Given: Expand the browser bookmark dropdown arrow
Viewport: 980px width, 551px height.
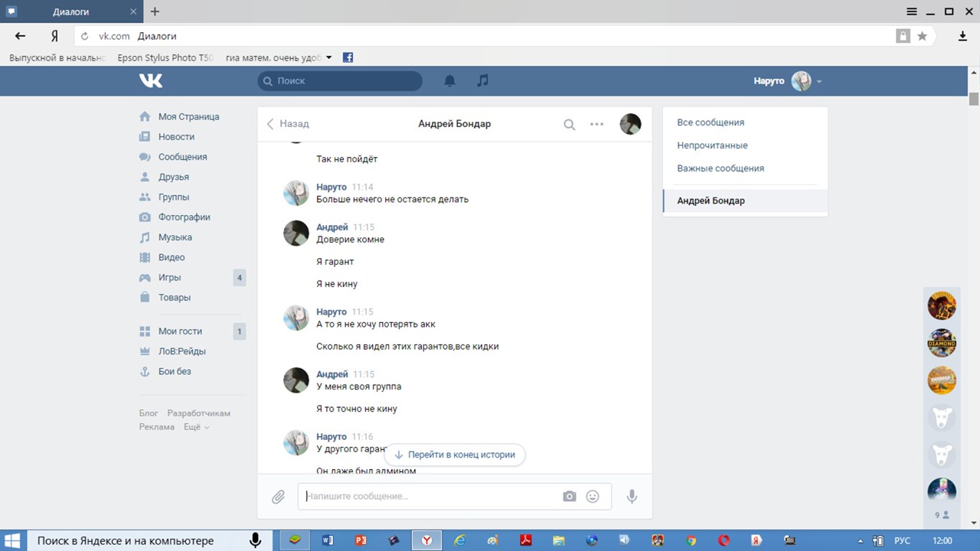Looking at the screenshot, I should 329,57.
